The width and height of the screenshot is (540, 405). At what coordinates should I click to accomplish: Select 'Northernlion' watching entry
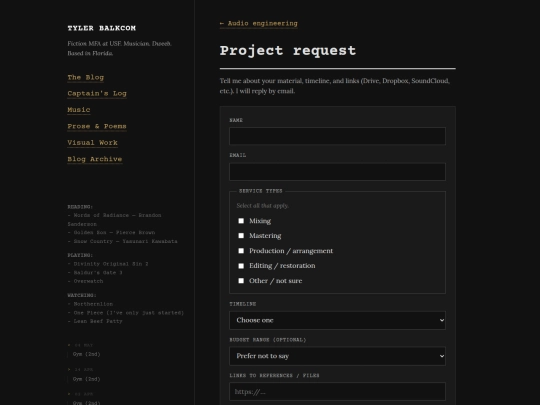click(90, 304)
